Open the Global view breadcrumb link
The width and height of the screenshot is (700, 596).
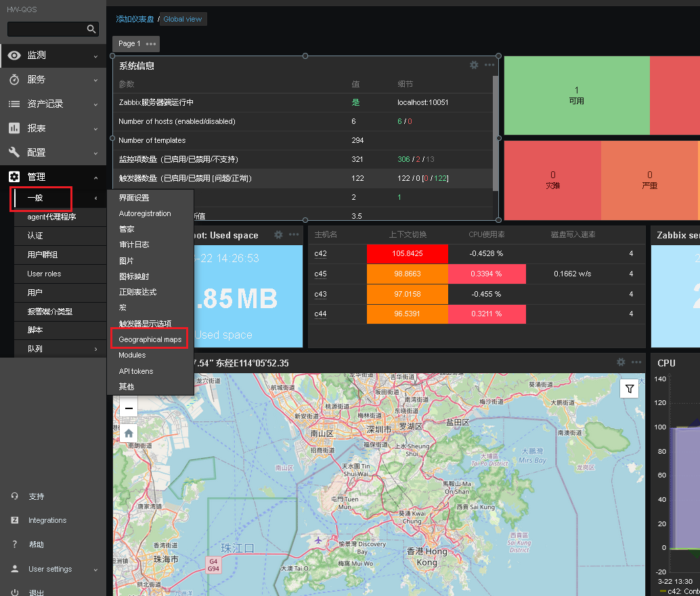[183, 19]
